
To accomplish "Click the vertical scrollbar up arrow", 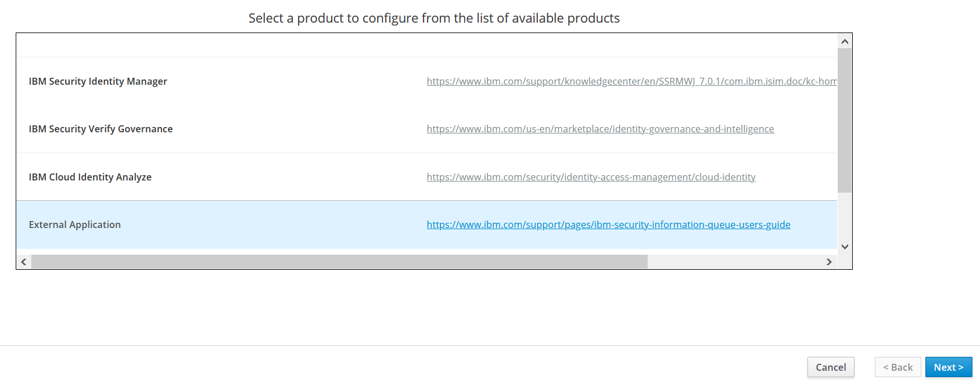I will click(x=845, y=42).
